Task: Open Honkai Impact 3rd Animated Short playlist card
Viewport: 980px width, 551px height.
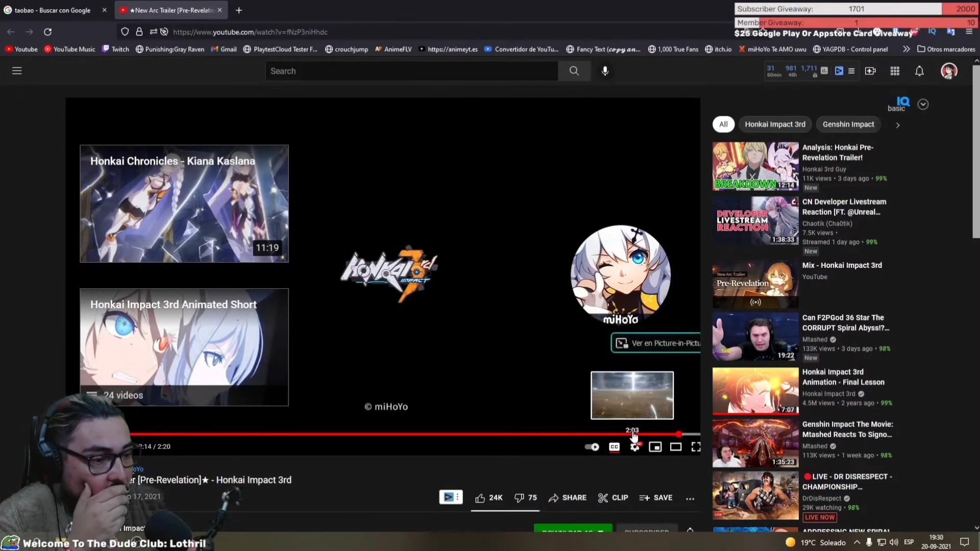Action: [184, 347]
